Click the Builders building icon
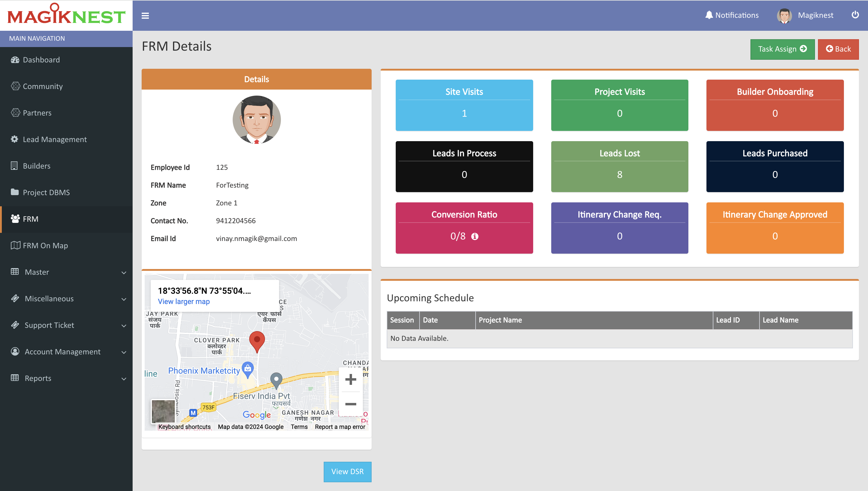The image size is (868, 491). [x=14, y=166]
